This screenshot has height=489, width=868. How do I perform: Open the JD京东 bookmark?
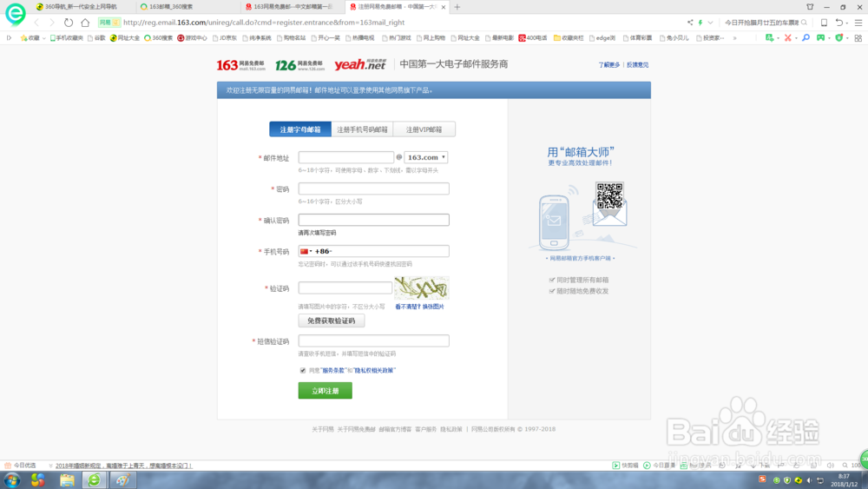225,38
